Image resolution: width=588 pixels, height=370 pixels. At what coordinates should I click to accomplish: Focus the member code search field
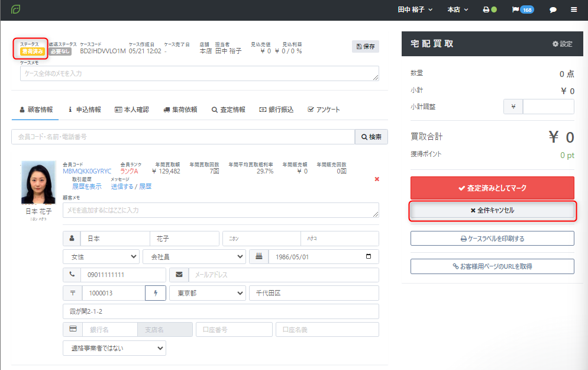tap(183, 137)
